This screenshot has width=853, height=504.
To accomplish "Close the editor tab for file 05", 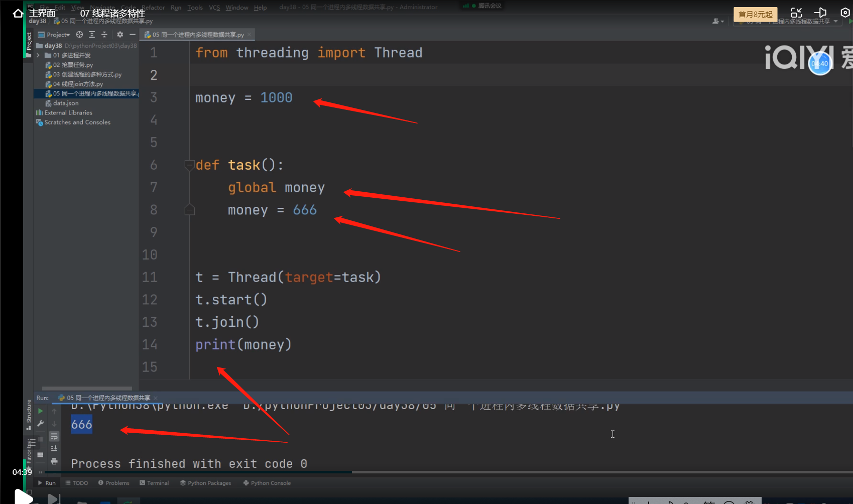I will 249,35.
